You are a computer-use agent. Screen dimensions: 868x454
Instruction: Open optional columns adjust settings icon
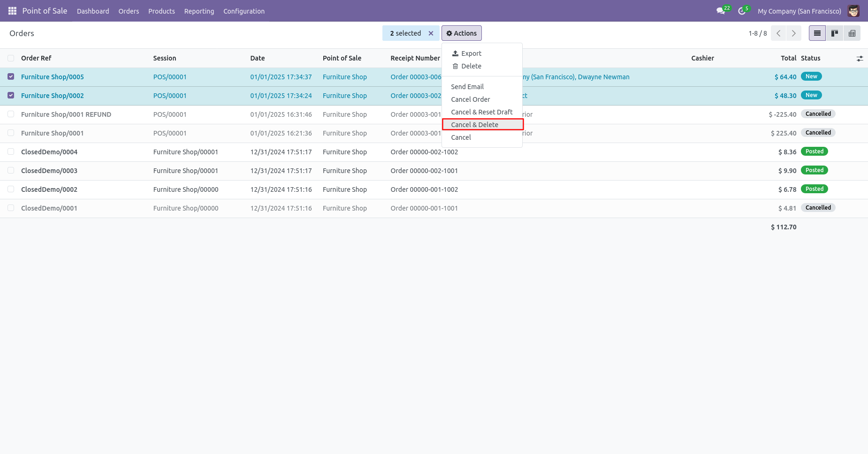pos(860,59)
